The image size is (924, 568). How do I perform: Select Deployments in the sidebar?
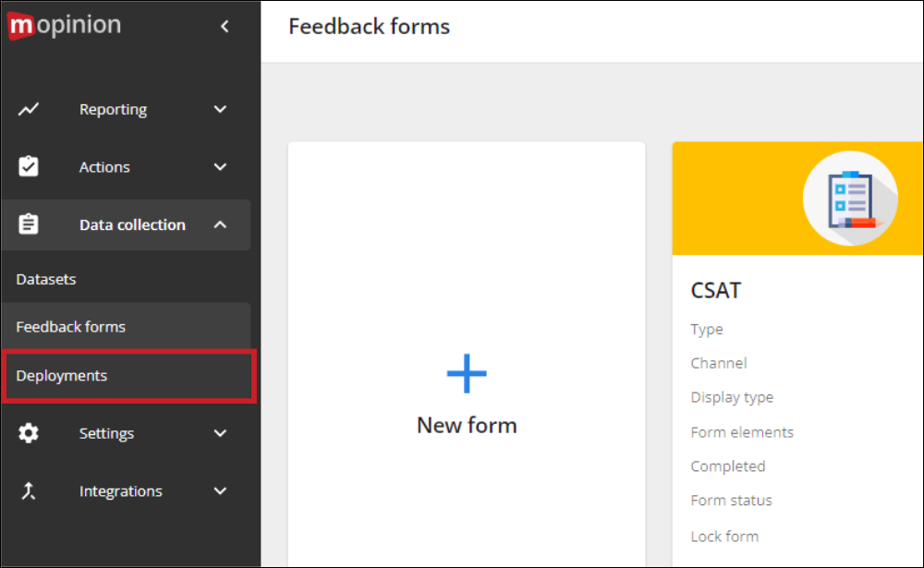(61, 375)
